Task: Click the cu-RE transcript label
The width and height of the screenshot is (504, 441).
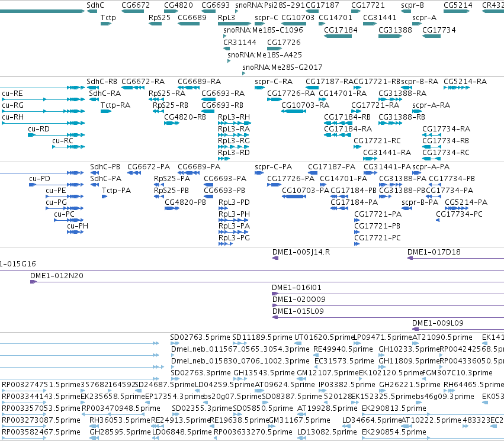Action: [12, 94]
